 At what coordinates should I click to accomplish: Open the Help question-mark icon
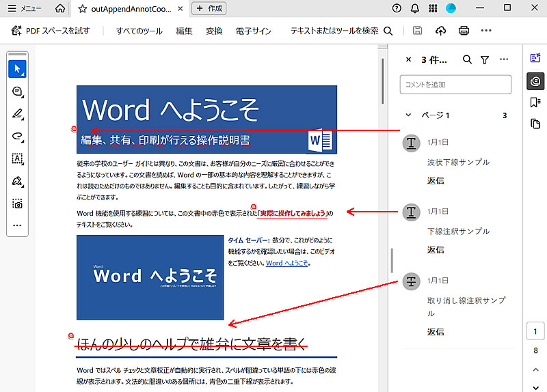pyautogui.click(x=397, y=8)
